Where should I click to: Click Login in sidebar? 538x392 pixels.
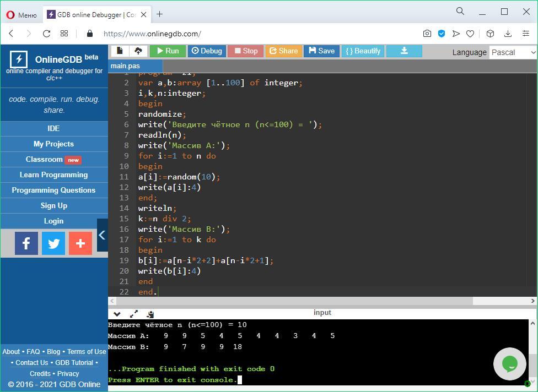coord(54,221)
